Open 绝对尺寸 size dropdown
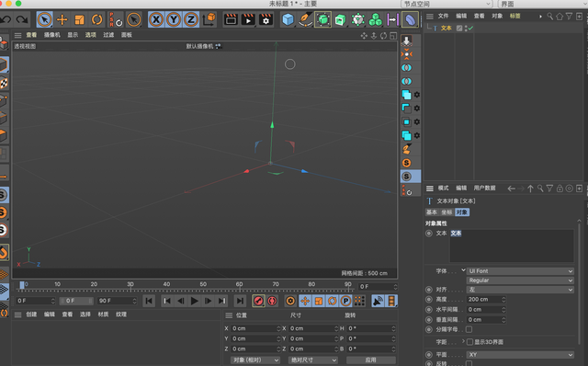This screenshot has width=588, height=366. pyautogui.click(x=312, y=360)
